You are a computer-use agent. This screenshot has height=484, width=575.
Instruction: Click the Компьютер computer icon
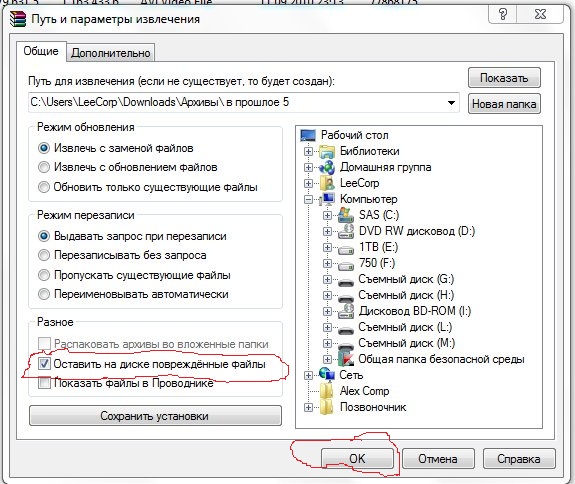click(x=327, y=199)
